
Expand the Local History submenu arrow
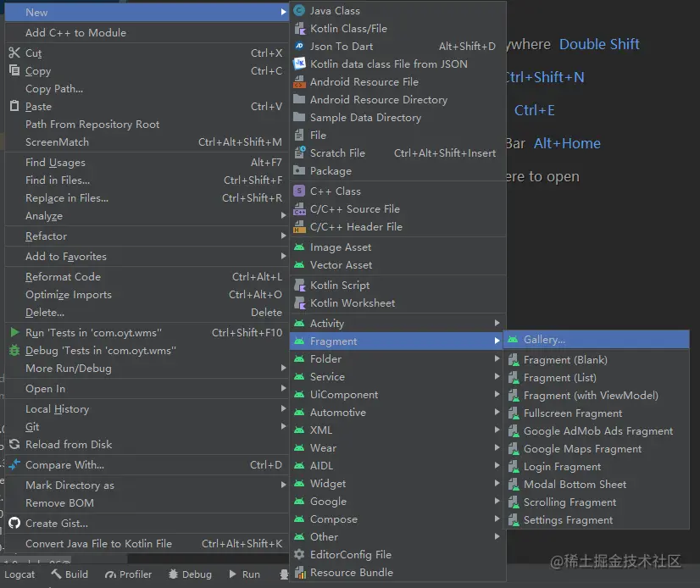[284, 408]
